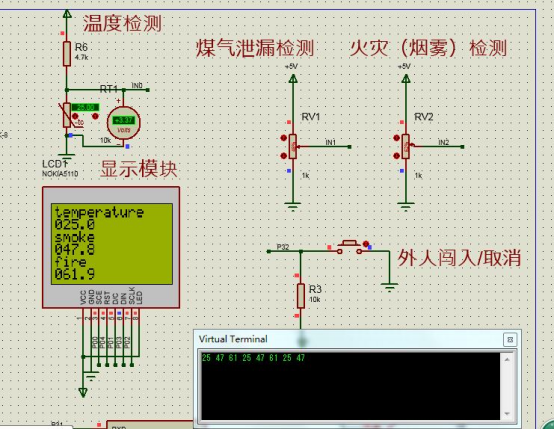This screenshot has width=554, height=429.
Task: Click the ground symbol under RV1
Action: pos(293,207)
